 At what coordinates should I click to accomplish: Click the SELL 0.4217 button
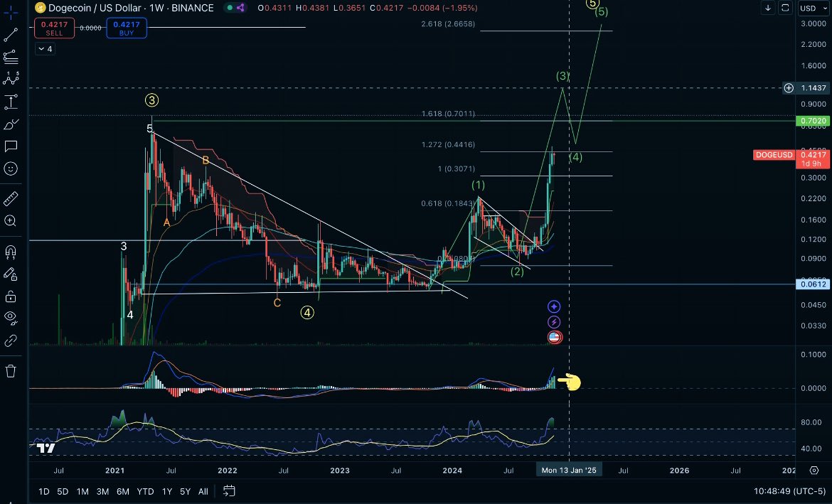tap(54, 27)
